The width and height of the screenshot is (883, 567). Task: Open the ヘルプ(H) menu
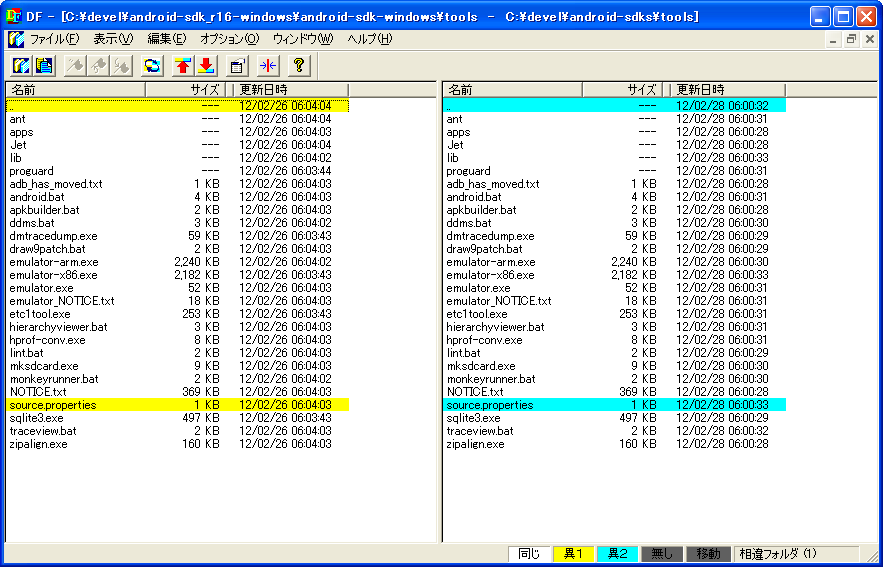pos(369,39)
